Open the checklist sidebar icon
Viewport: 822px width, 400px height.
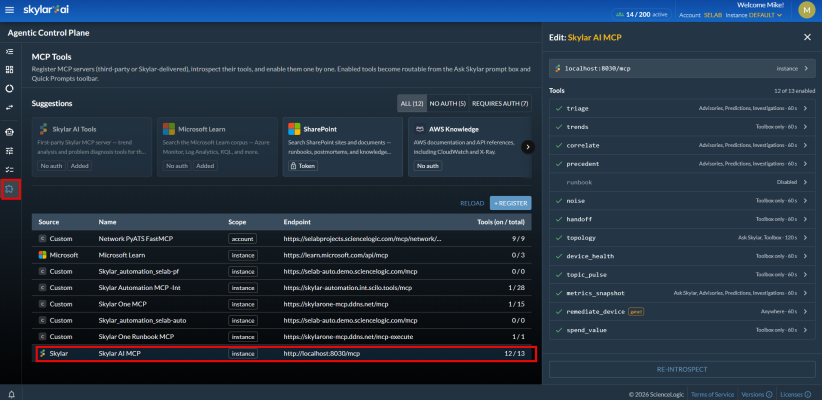point(9,169)
